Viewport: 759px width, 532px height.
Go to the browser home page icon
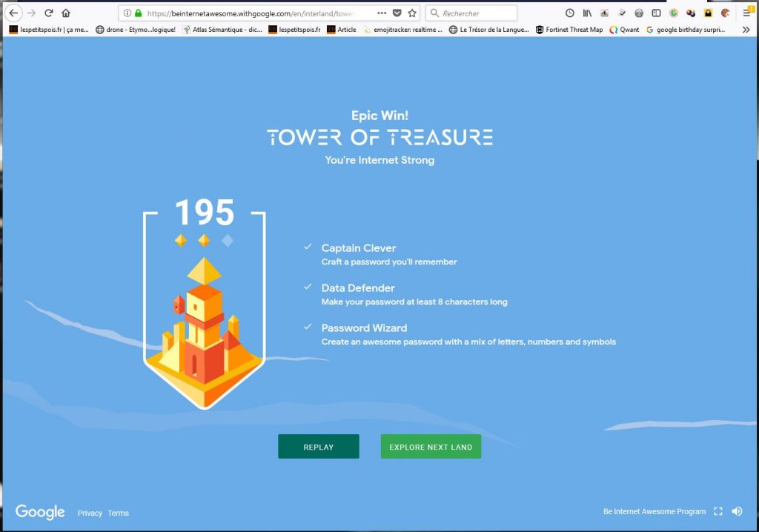coord(66,13)
